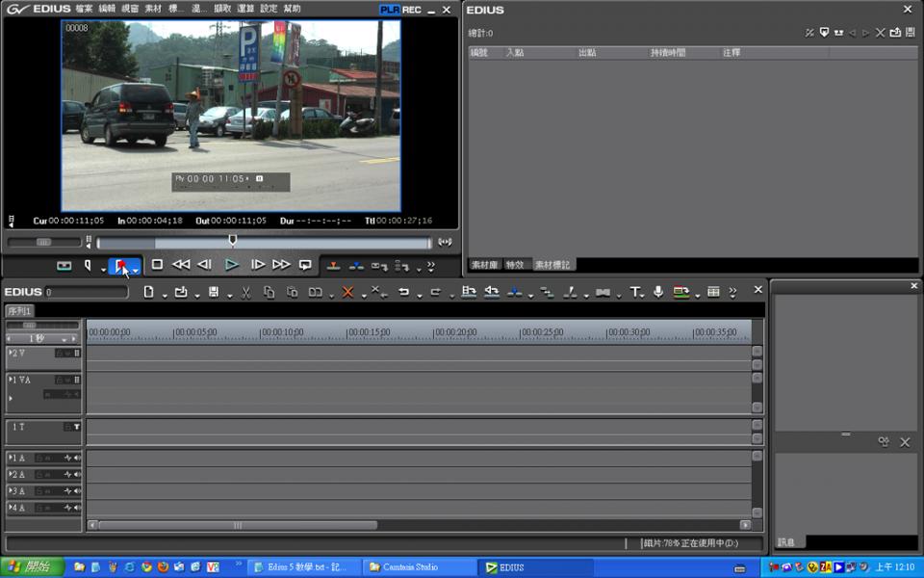Click the scissors Cut icon in timeline toolbar
This screenshot has height=578, width=924.
245,292
